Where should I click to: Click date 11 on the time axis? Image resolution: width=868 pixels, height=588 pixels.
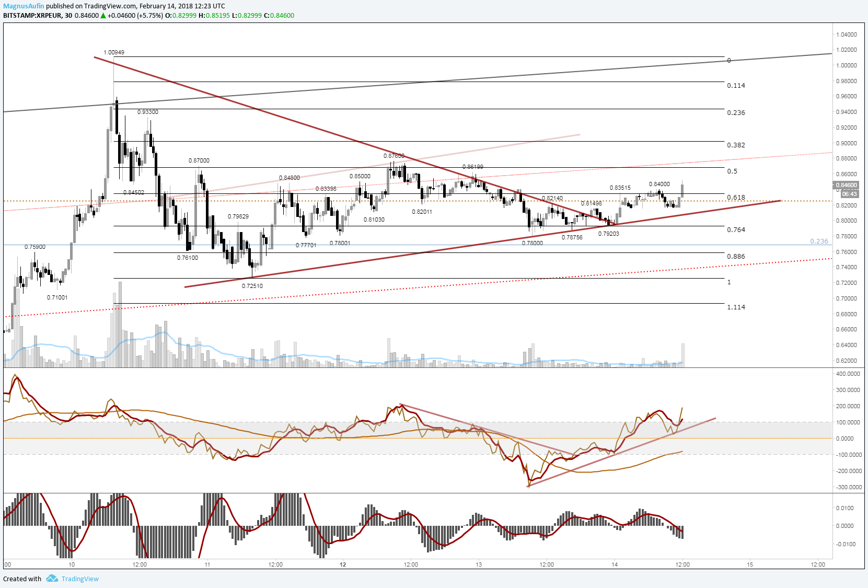coord(207,564)
